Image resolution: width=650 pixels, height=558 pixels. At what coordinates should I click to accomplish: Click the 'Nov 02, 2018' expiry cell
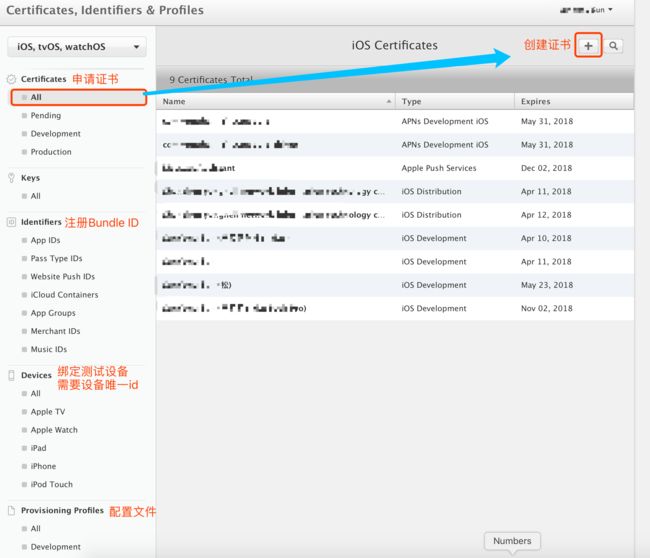pyautogui.click(x=546, y=308)
